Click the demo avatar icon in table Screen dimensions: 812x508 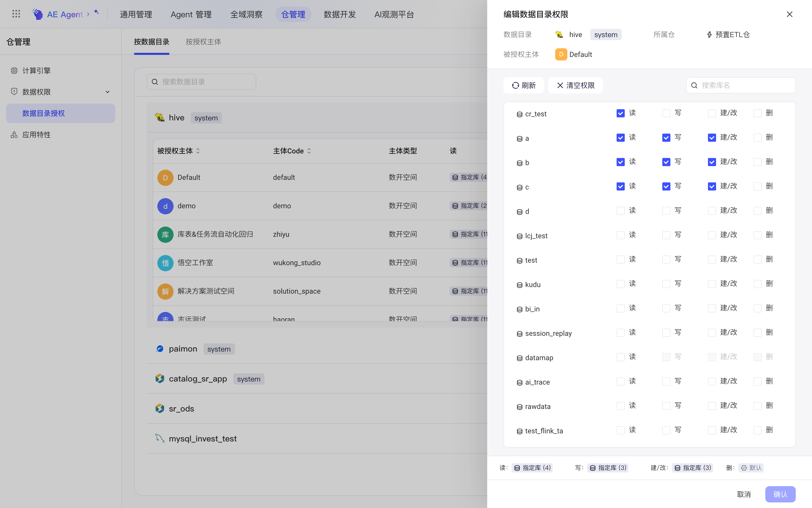pyautogui.click(x=165, y=206)
